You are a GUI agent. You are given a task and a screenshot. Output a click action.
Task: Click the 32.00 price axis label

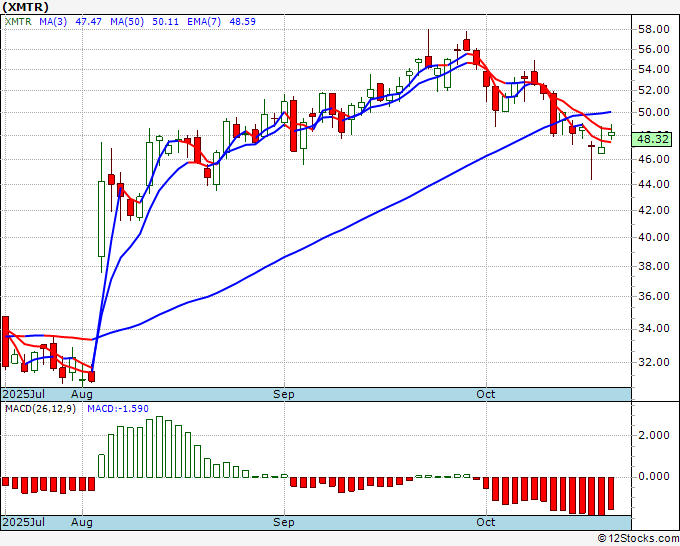pos(654,362)
